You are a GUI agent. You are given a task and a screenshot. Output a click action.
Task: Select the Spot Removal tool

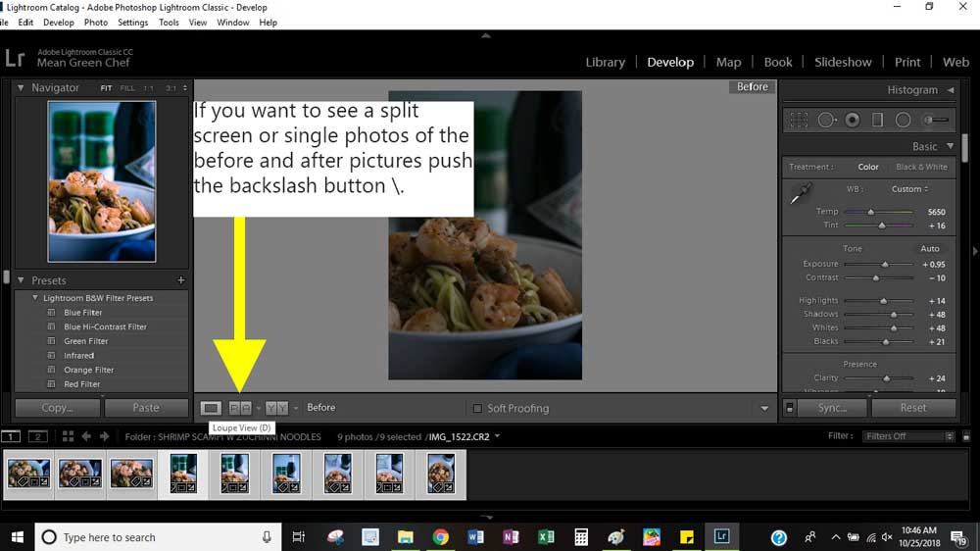(826, 120)
